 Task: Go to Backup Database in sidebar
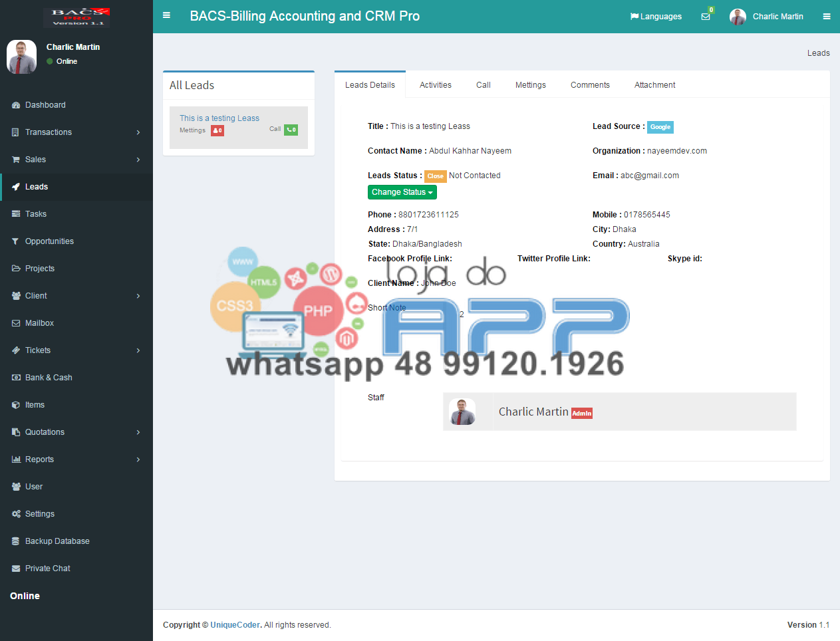[x=57, y=541]
